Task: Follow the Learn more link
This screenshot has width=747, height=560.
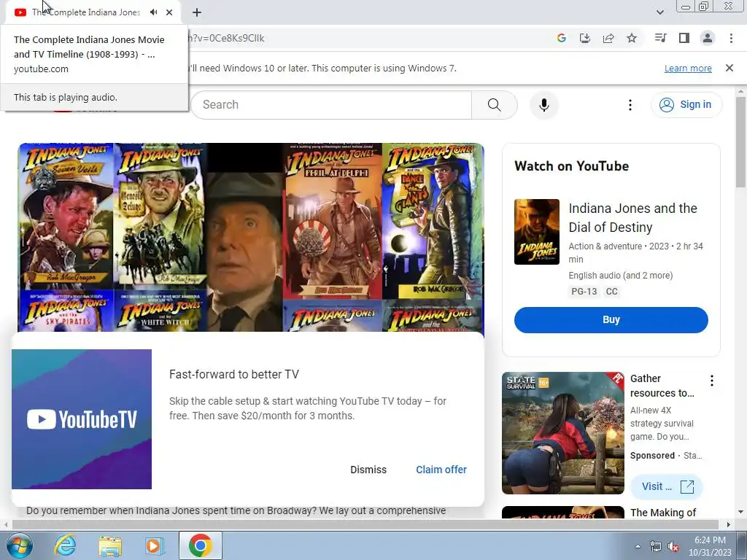Action: [688, 68]
